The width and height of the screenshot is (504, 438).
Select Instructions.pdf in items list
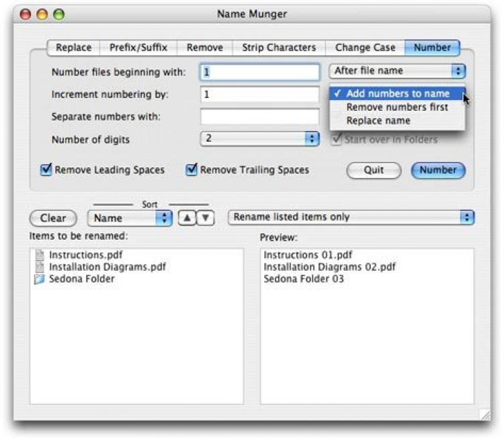[86, 255]
